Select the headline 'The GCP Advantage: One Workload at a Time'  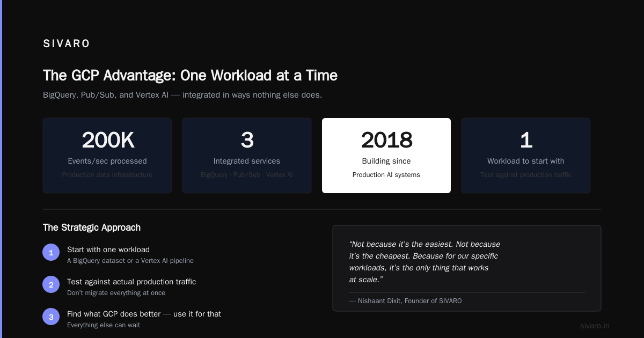(x=191, y=75)
